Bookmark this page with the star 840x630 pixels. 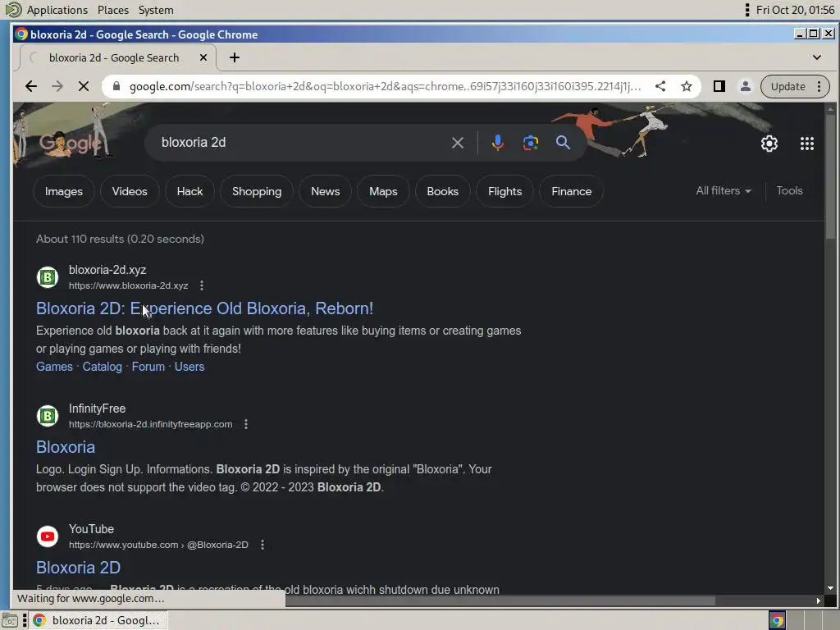point(687,86)
